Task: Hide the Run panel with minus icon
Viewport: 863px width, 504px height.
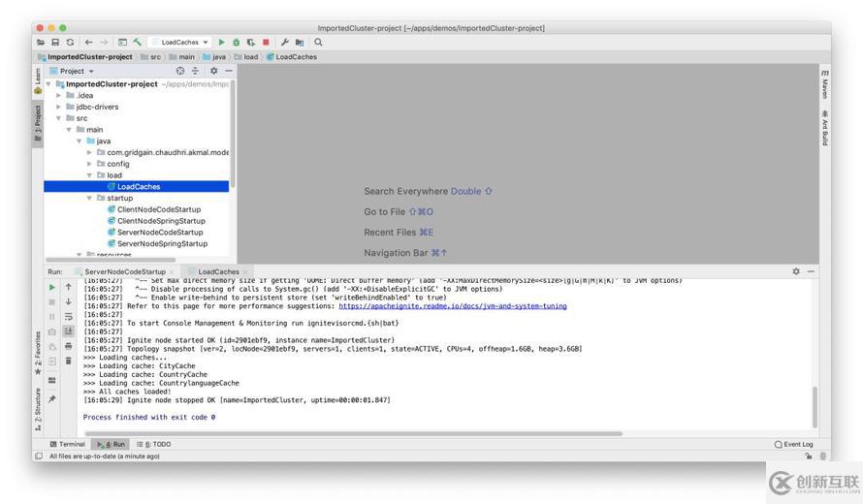Action: [x=811, y=271]
